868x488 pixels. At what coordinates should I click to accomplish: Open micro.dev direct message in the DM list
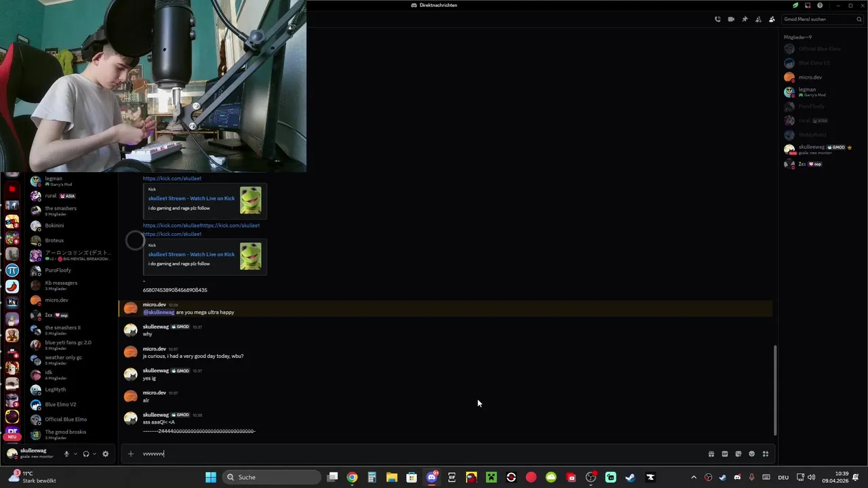71,300
